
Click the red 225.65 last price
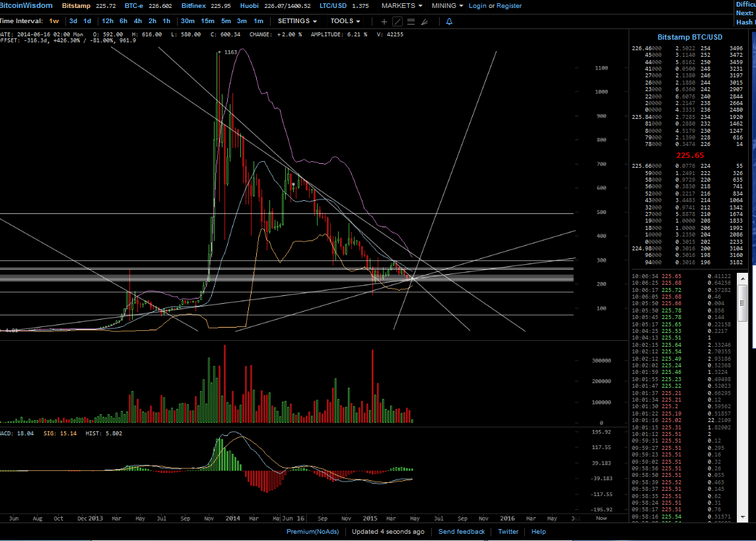690,155
